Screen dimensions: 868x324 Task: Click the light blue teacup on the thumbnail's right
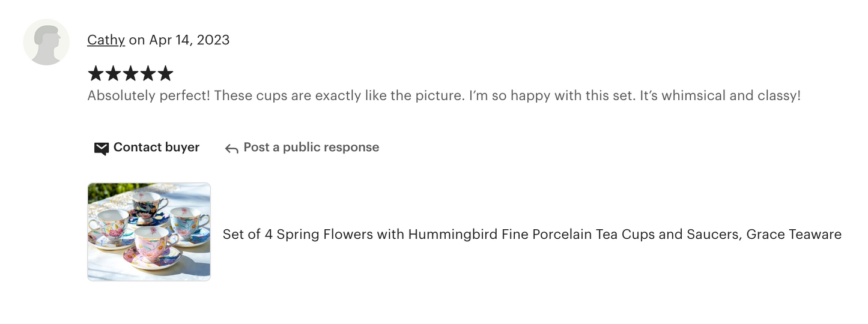[189, 222]
